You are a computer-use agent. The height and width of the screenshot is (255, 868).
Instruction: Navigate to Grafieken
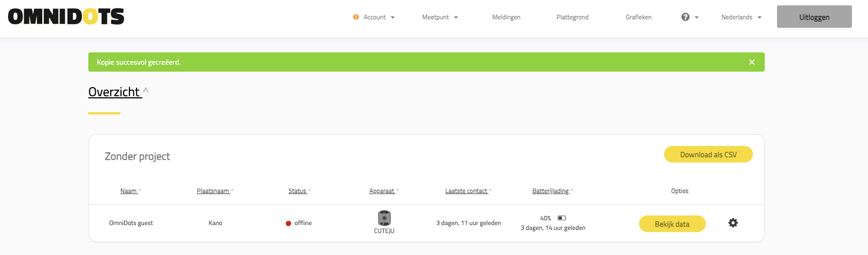point(638,17)
